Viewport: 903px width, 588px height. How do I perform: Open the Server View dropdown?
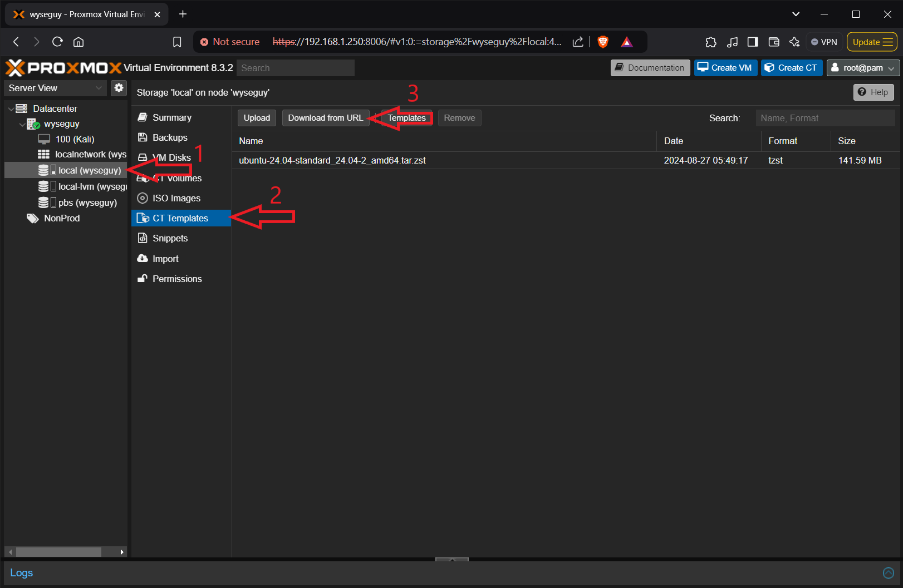click(x=55, y=88)
